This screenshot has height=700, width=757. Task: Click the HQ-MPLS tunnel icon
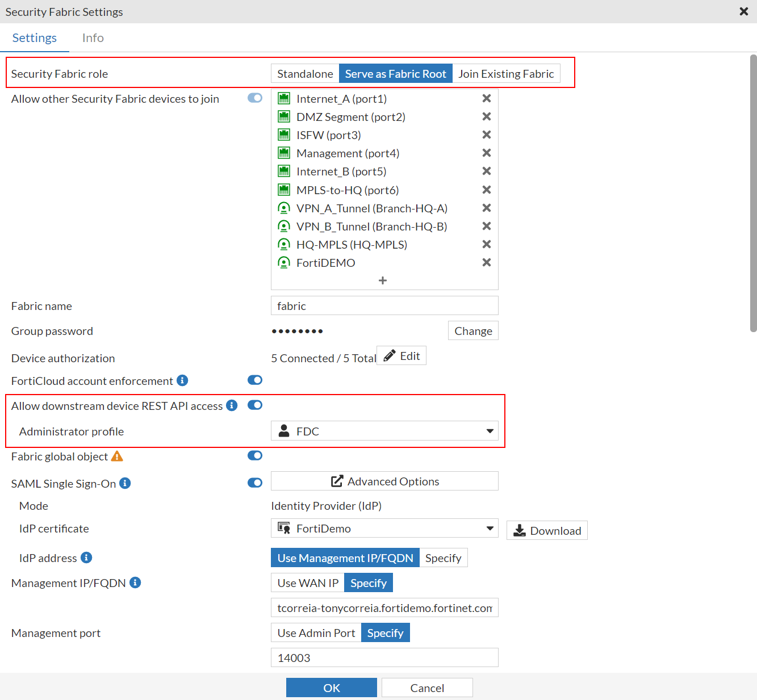(x=284, y=245)
